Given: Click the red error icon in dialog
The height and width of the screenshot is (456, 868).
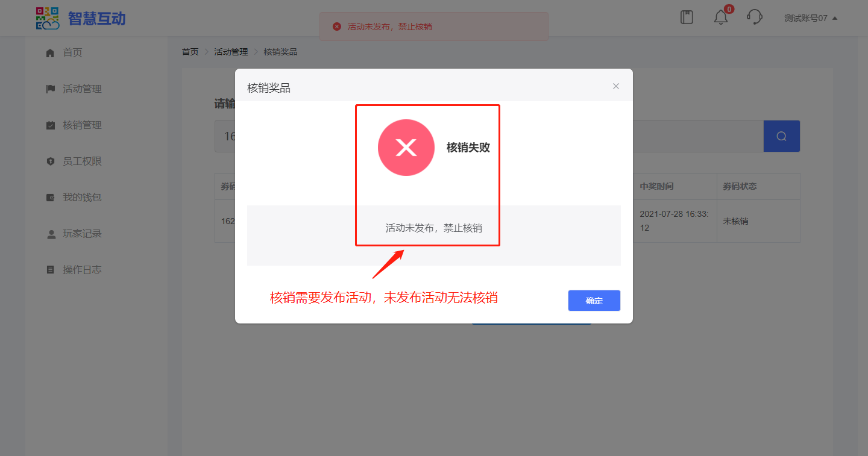Looking at the screenshot, I should 406,148.
